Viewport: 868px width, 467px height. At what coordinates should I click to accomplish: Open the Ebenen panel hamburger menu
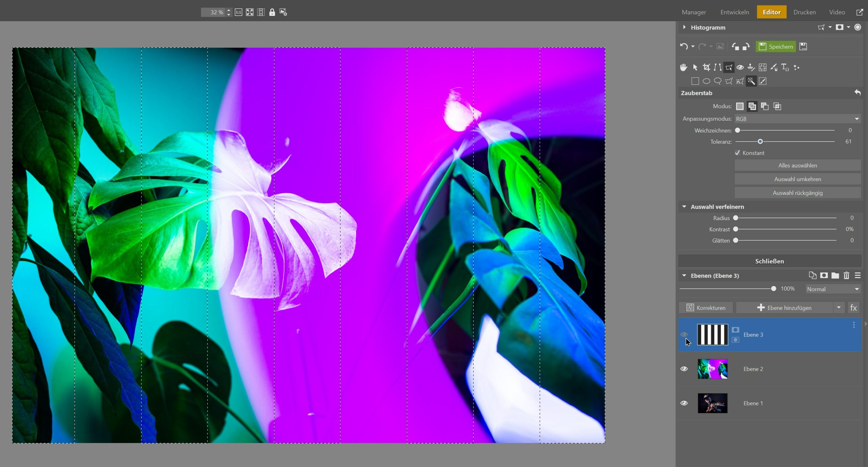857,275
